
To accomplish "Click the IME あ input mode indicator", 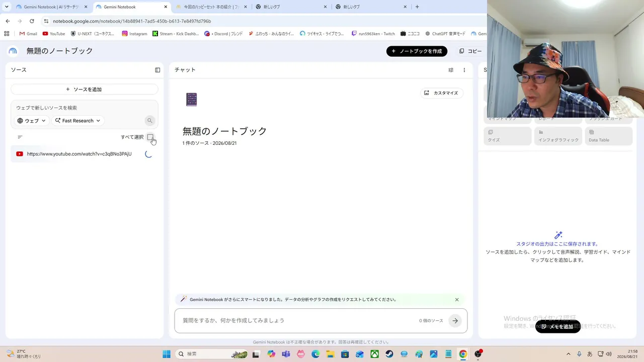I will pos(590,354).
